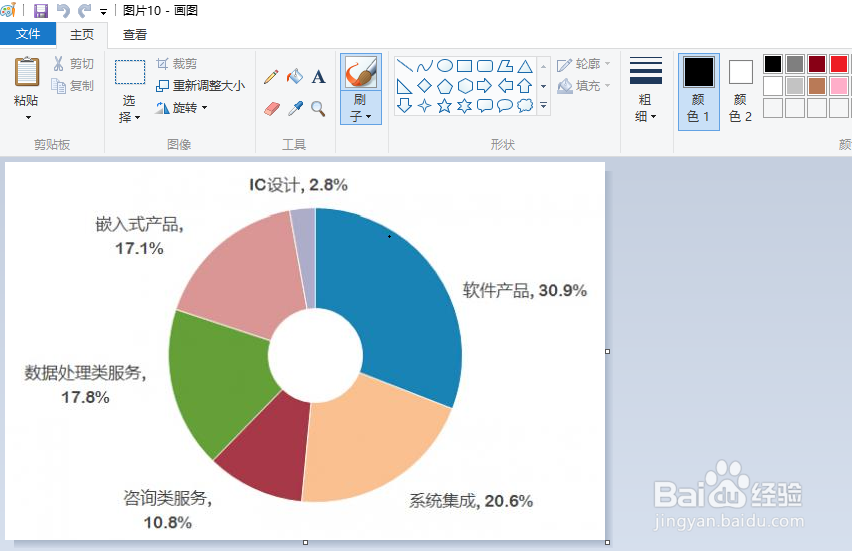Screen dimensions: 852x551
Task: Expand the 粘贴 dropdown arrow
Action: click(28, 117)
